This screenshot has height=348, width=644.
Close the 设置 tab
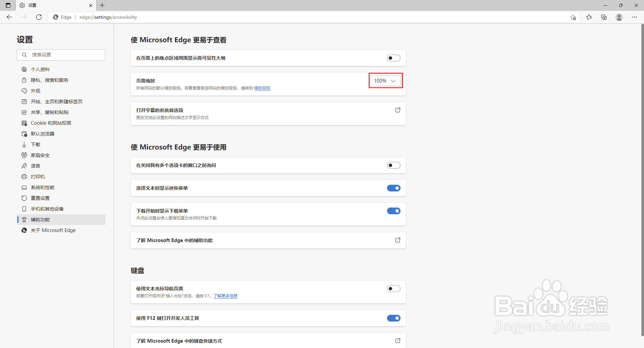click(91, 5)
